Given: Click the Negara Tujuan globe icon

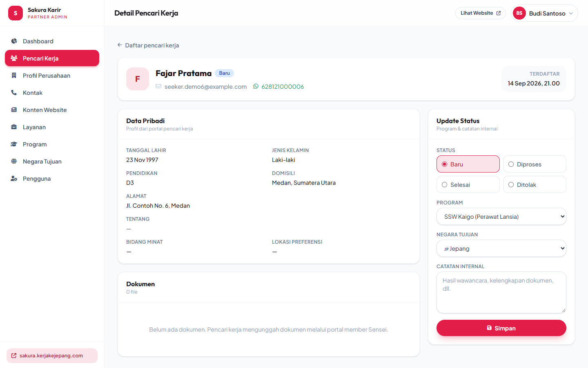Looking at the screenshot, I should coord(14,161).
